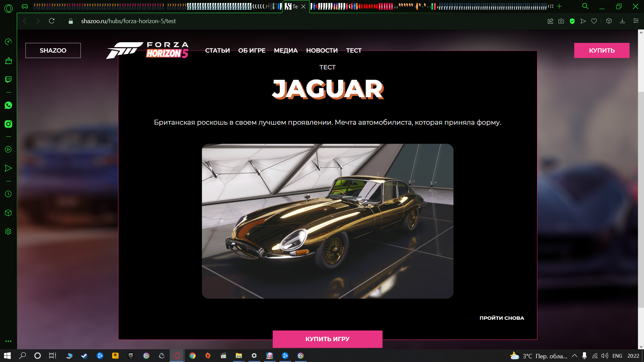Viewport: 644px width, 362px height.
Task: Switch ENG keyboard language indicator
Action: click(x=617, y=356)
